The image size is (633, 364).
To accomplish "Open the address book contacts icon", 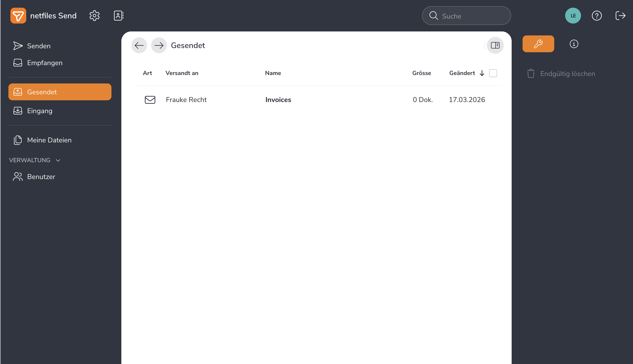I will (118, 16).
